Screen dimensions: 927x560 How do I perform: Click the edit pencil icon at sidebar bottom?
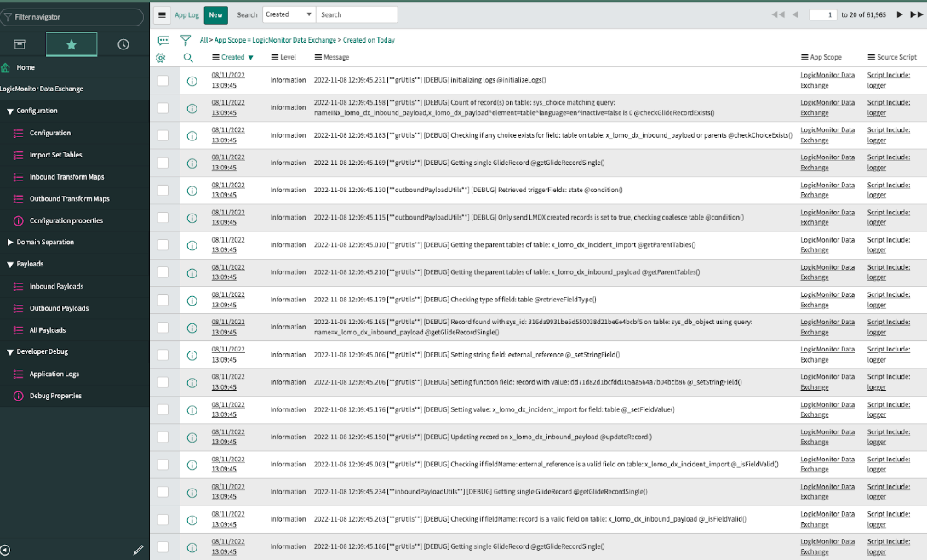[139, 550]
